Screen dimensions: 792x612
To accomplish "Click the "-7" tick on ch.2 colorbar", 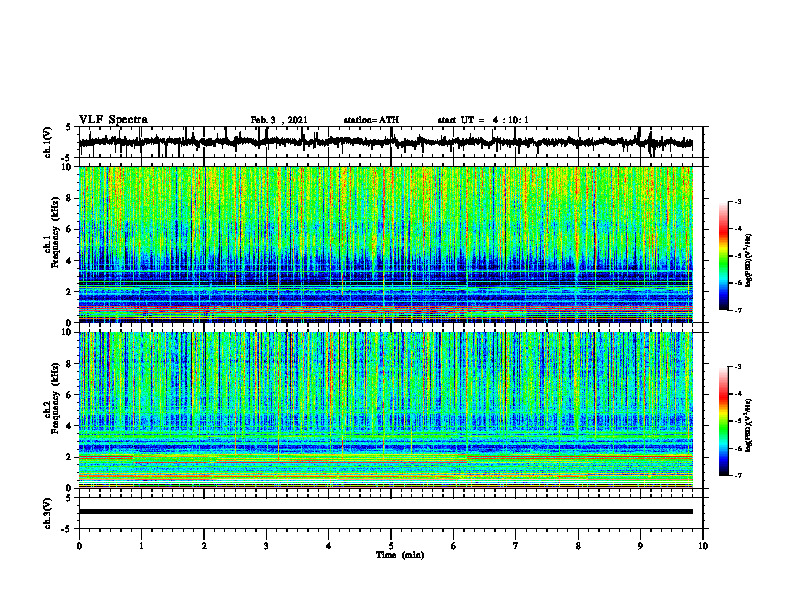I will 738,475.
